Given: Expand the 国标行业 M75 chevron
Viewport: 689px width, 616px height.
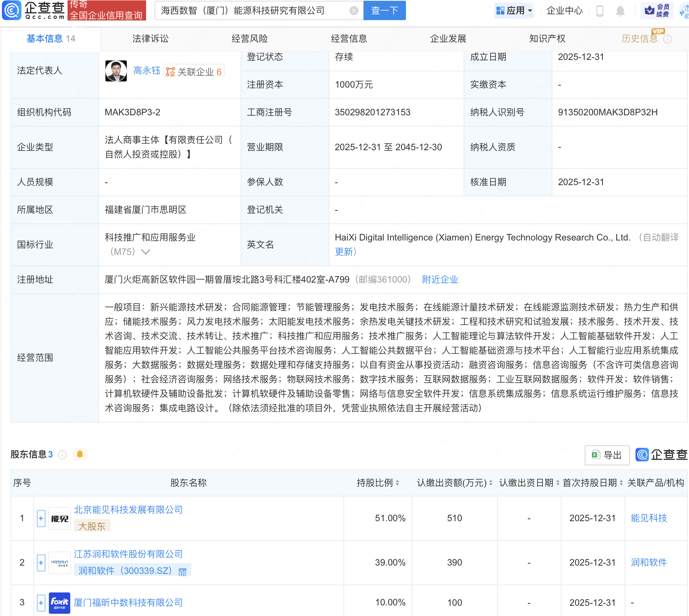Looking at the screenshot, I should coord(146,252).
